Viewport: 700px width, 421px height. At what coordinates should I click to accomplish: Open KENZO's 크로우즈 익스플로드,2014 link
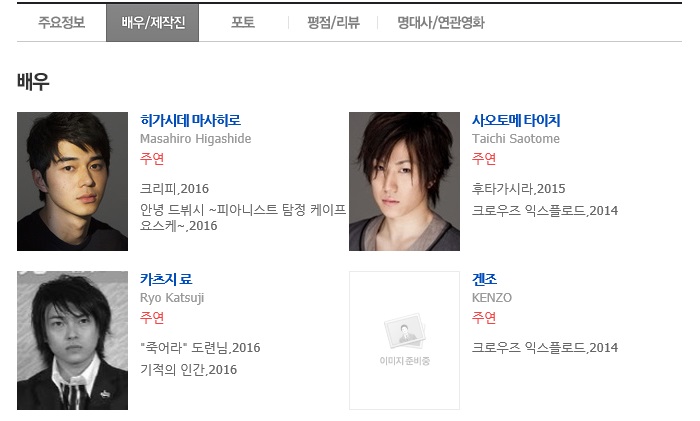pyautogui.click(x=545, y=347)
